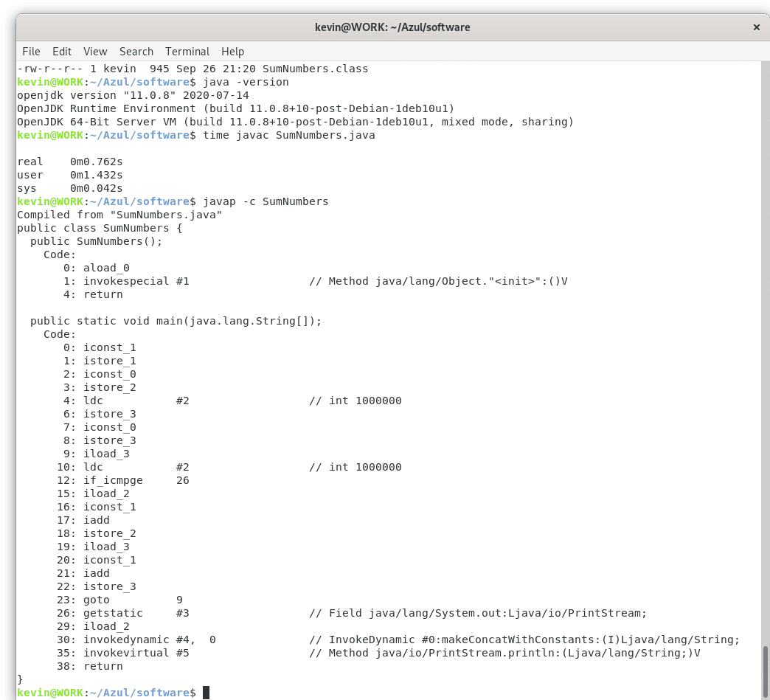The width and height of the screenshot is (770, 700).
Task: Open the Edit menu
Action: (x=62, y=52)
